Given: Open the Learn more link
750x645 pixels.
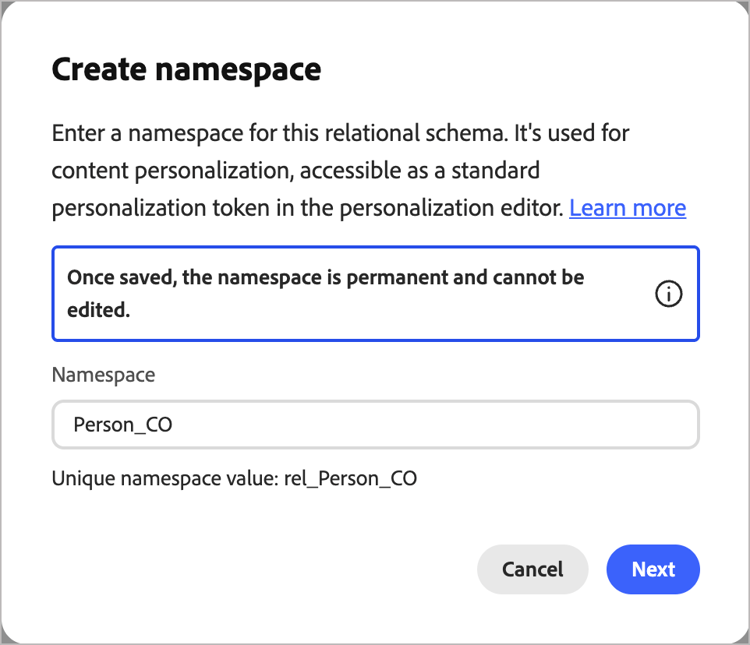Looking at the screenshot, I should pos(627,208).
